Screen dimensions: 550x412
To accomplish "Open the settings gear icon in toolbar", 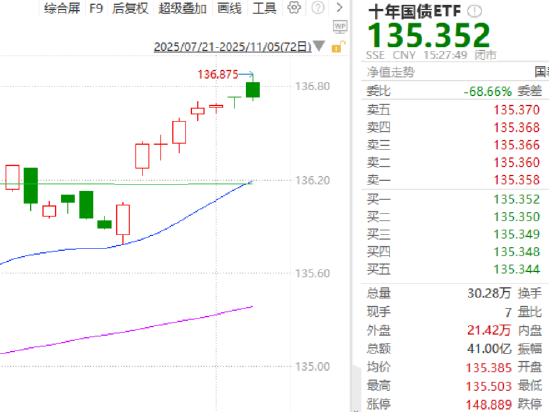I will point(294,7).
